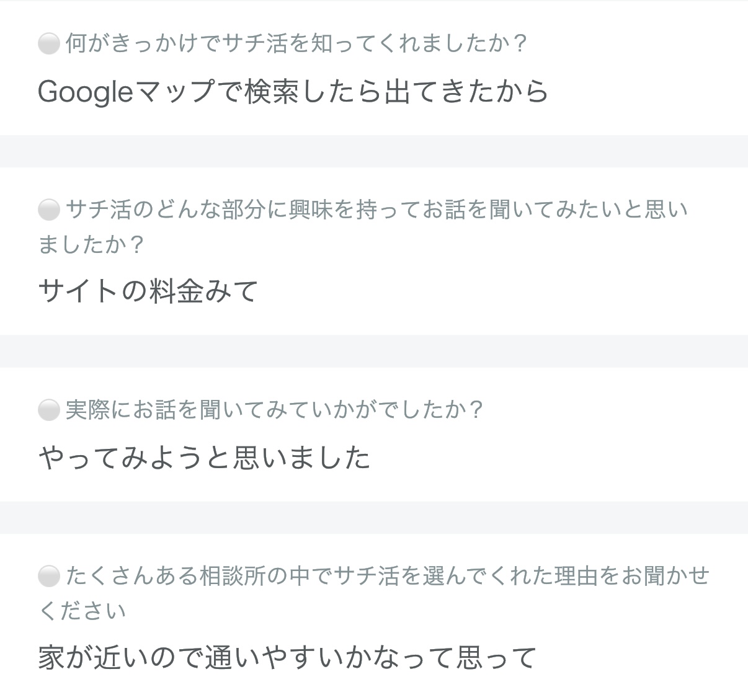The height and width of the screenshot is (700, 748).
Task: Select the question about 相談所の中でサチ活を選んでくれた理由
Action: 374,593
